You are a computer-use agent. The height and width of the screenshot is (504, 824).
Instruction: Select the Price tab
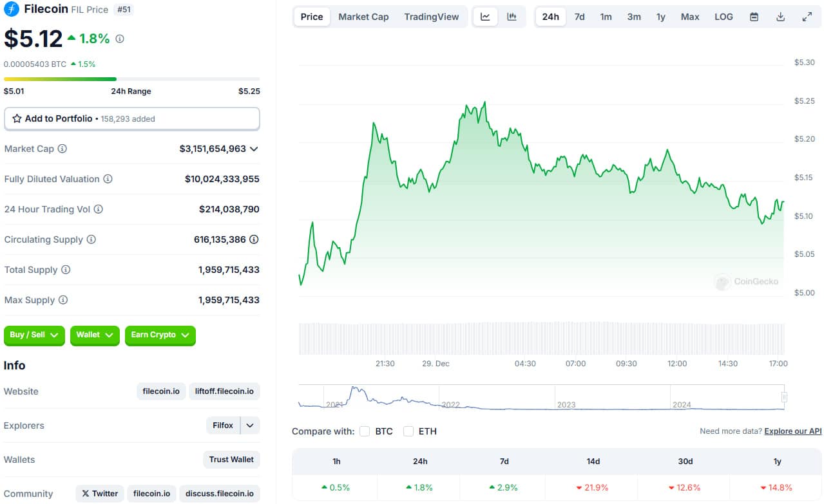point(312,17)
